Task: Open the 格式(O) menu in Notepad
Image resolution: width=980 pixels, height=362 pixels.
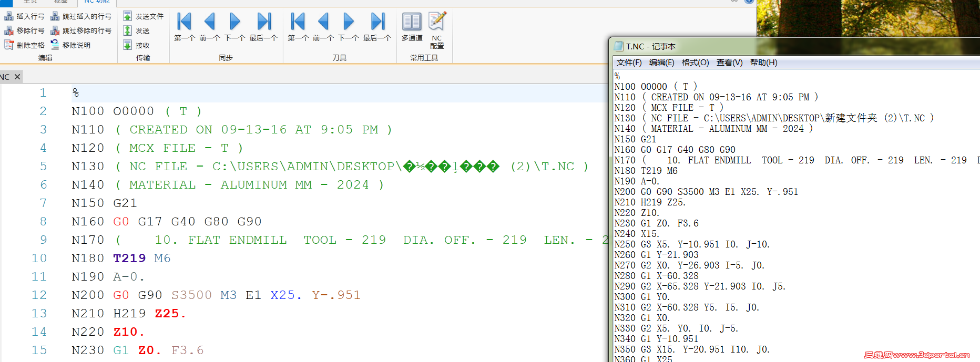Action: coord(696,63)
